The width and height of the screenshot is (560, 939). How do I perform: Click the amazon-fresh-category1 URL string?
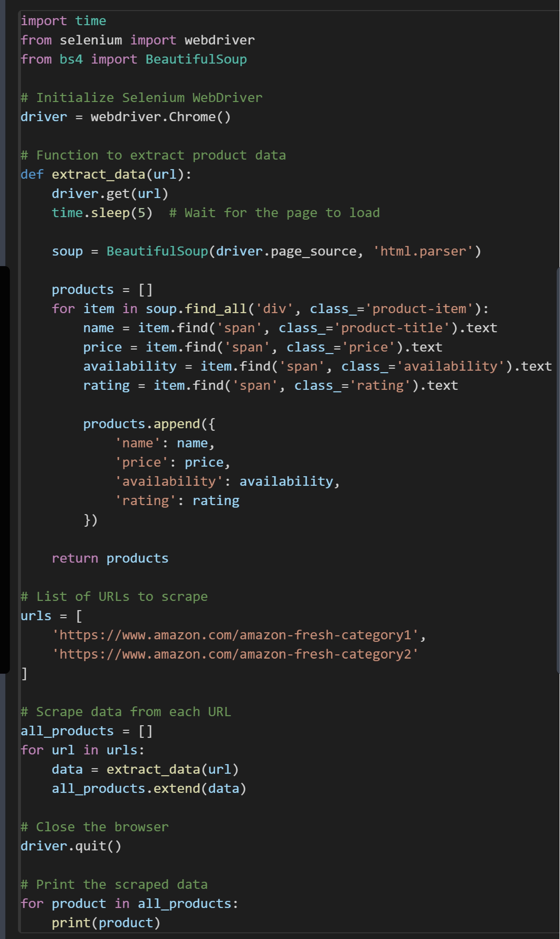[x=235, y=635]
